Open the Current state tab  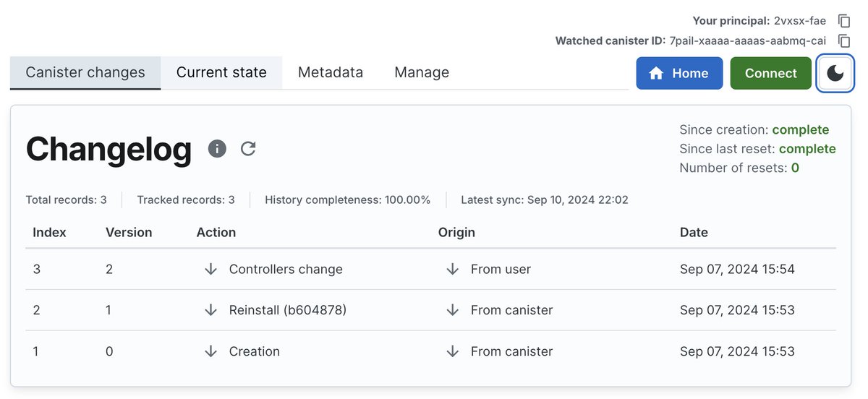tap(221, 73)
